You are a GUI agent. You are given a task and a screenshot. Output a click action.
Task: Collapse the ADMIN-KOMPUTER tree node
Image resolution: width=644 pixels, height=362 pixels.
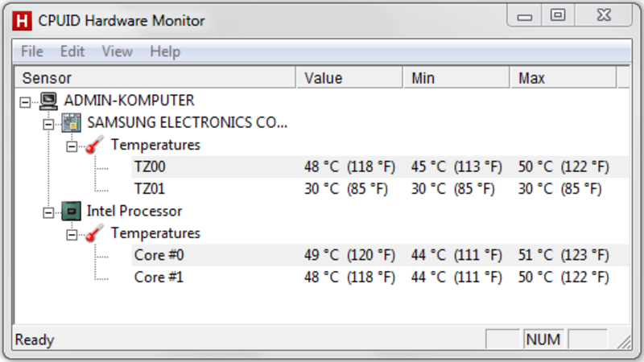25,102
